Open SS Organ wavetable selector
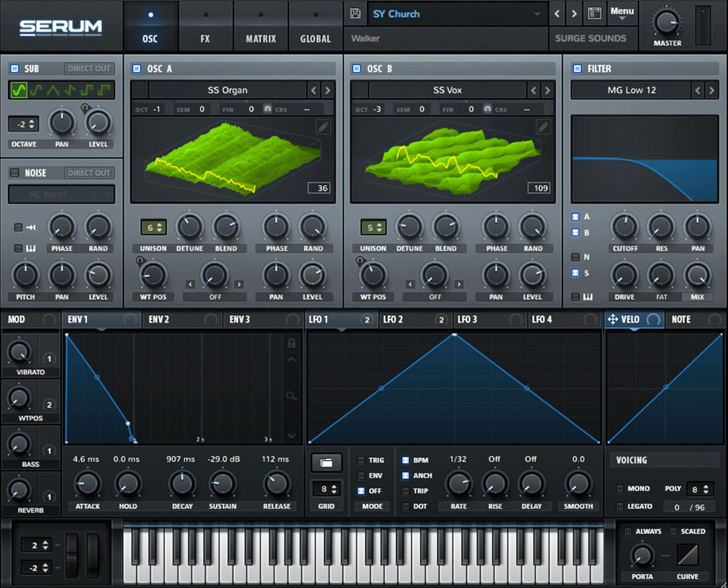Viewport: 728px width, 588px height. [x=227, y=90]
